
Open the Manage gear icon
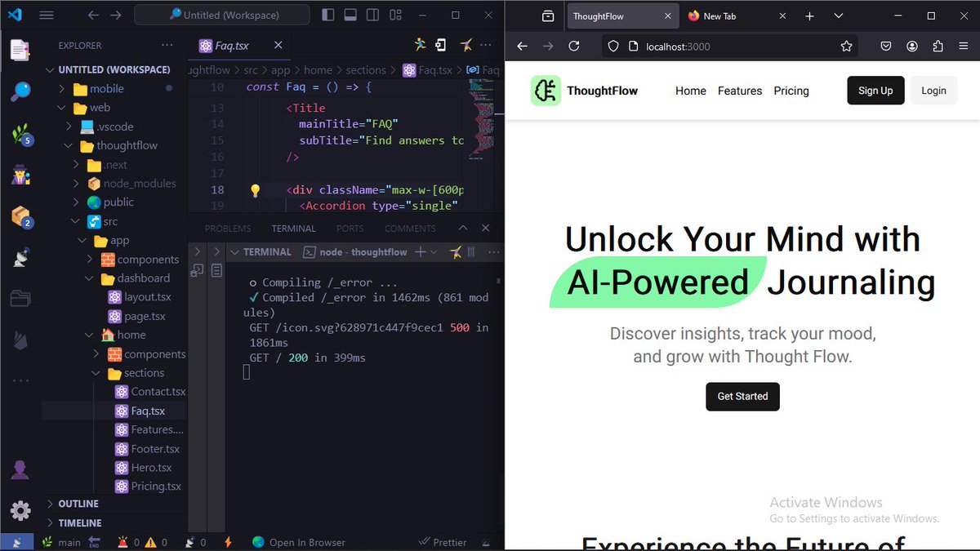click(x=20, y=511)
